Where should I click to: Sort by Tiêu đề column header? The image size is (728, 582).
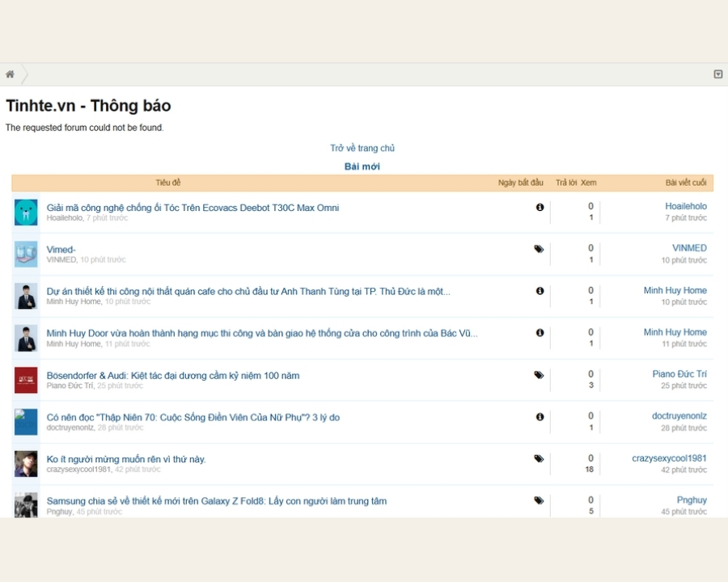tap(168, 183)
